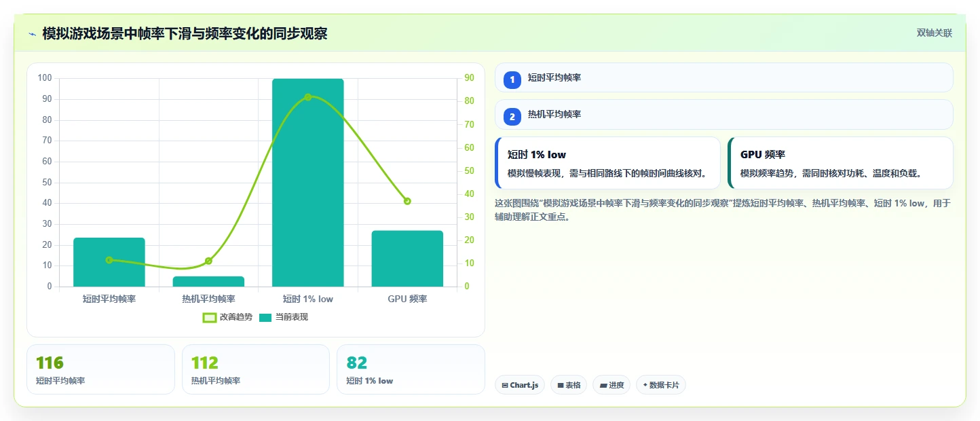Click the chart title 模拟游戏场景中帧率下滑与频率变化的同步观察
This screenshot has width=980, height=421.
point(185,34)
